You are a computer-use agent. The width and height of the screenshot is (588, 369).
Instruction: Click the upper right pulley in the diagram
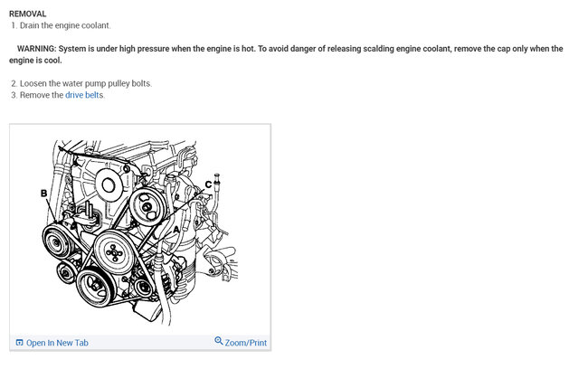147,206
